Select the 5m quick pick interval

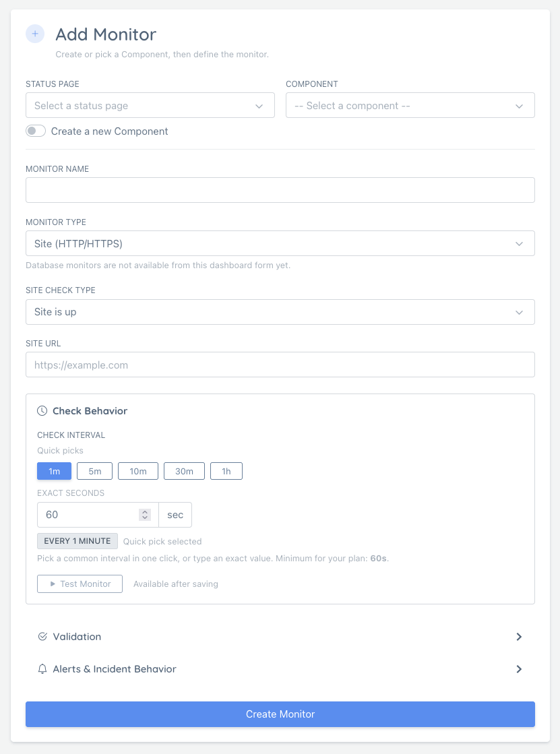pos(94,471)
